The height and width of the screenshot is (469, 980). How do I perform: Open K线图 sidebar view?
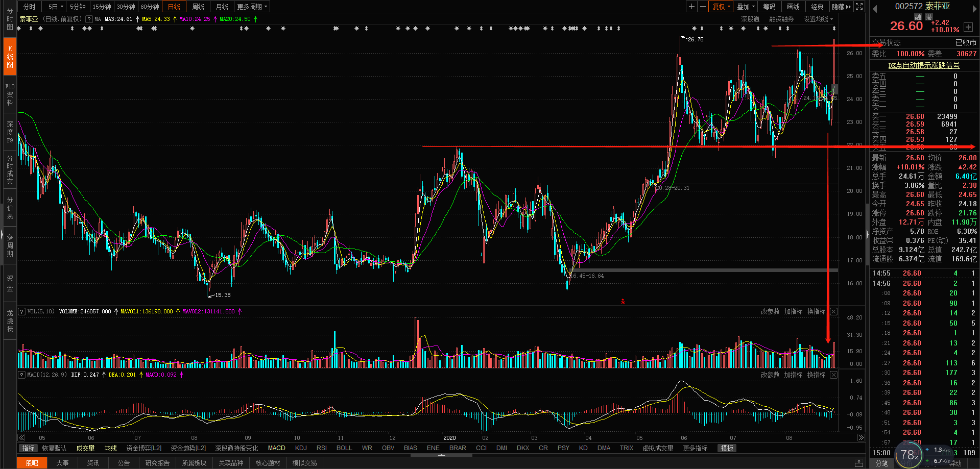(10, 57)
